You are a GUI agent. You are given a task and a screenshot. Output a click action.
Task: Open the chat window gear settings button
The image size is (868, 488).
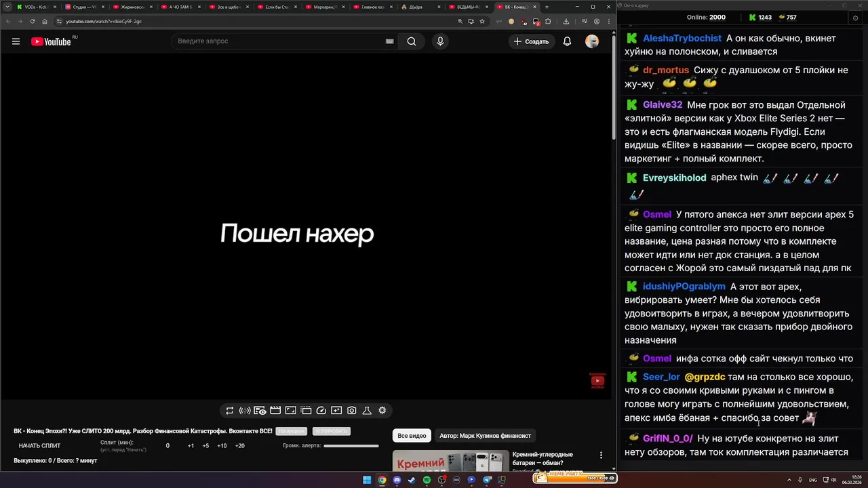854,18
